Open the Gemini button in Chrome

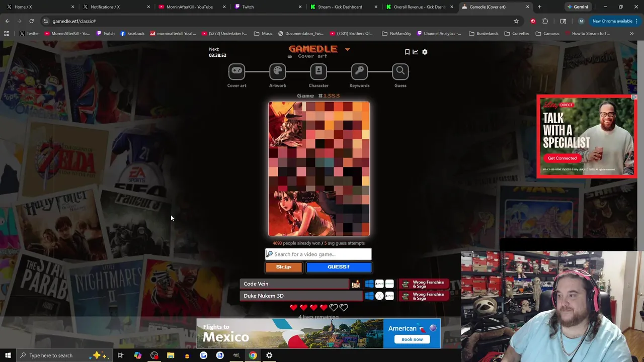point(577,7)
